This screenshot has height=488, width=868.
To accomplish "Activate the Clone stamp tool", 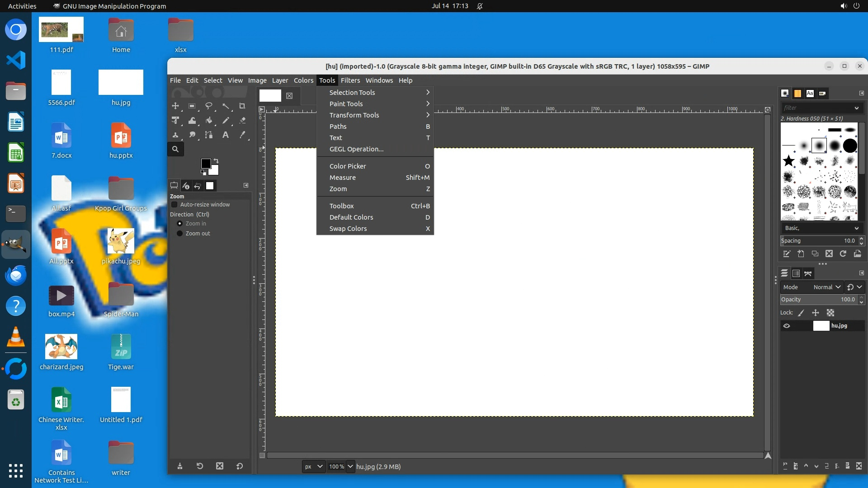I will pyautogui.click(x=175, y=135).
